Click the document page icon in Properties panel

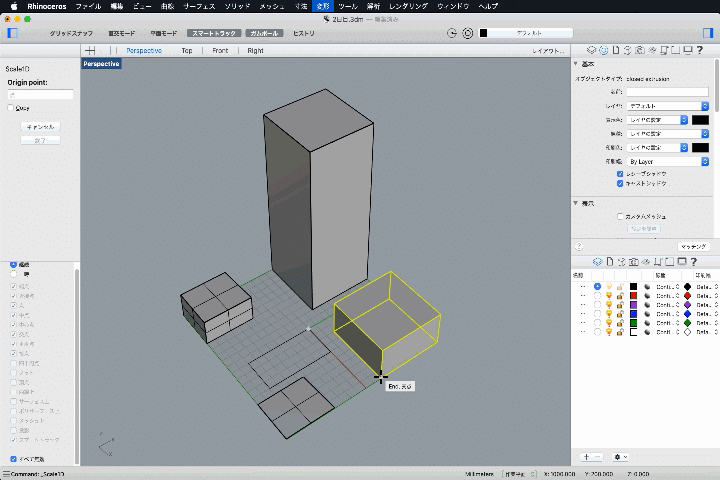616,50
